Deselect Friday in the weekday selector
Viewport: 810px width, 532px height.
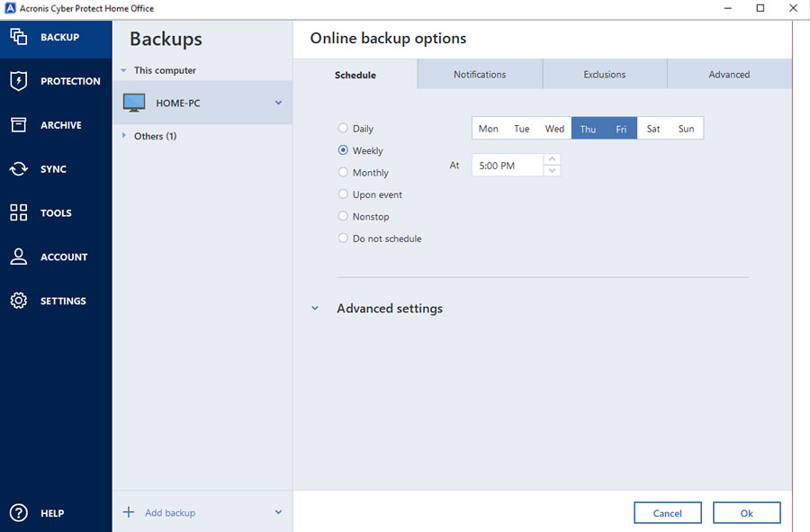click(621, 128)
